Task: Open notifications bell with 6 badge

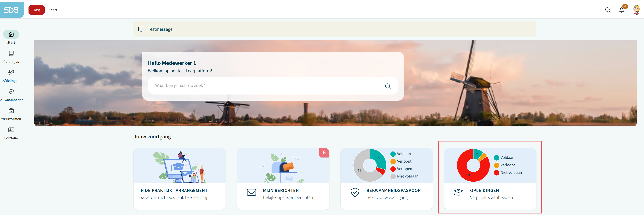Action: [621, 10]
